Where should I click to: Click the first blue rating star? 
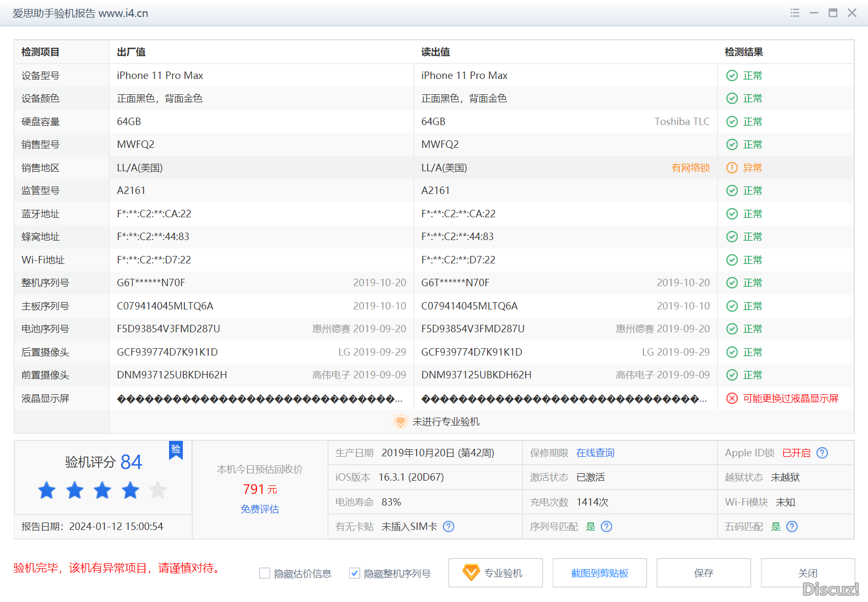click(x=47, y=490)
